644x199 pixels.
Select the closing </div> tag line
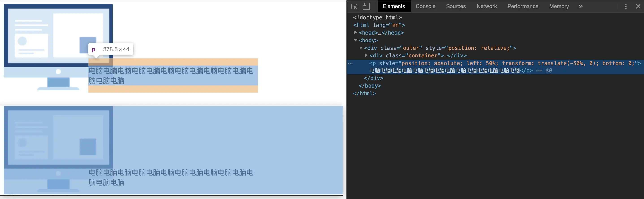pos(373,78)
